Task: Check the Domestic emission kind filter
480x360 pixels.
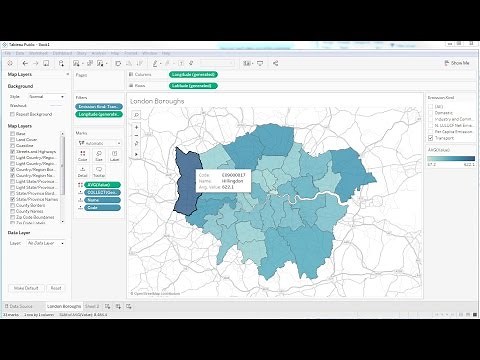Action: (431, 113)
